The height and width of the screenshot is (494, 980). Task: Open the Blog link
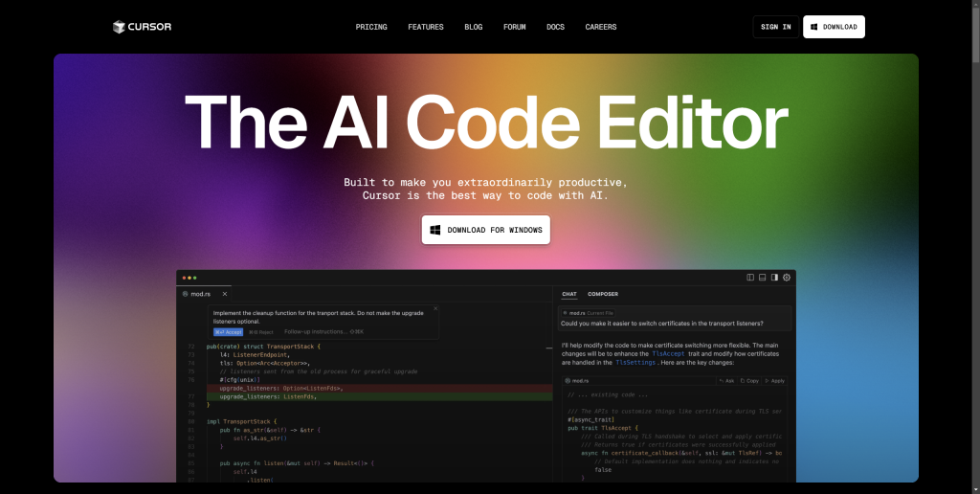473,27
